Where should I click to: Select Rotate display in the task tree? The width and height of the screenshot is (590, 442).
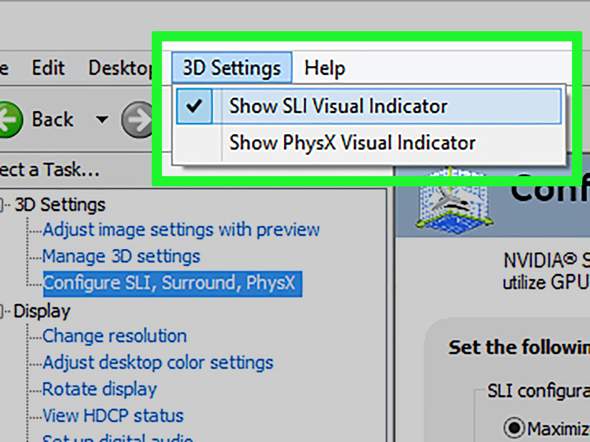[99, 389]
